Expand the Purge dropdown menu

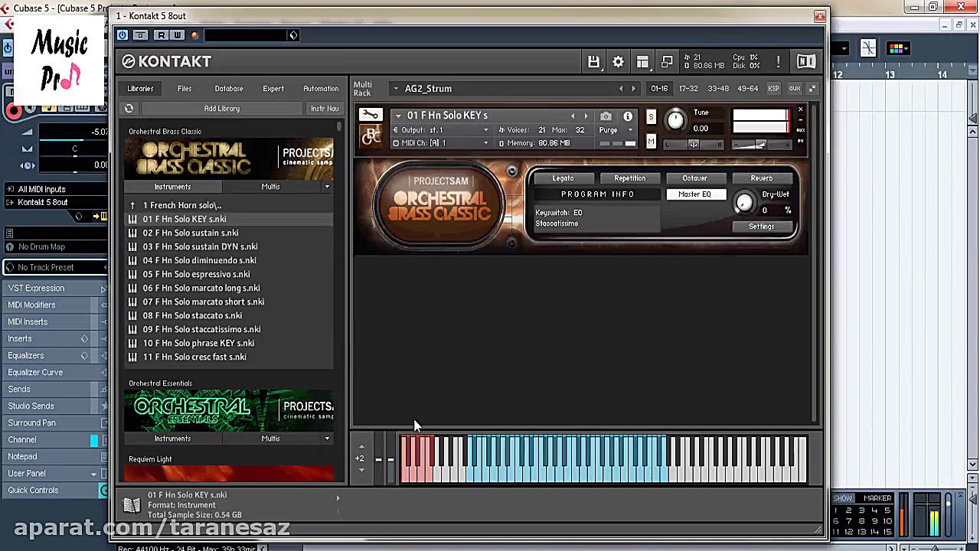pyautogui.click(x=629, y=130)
